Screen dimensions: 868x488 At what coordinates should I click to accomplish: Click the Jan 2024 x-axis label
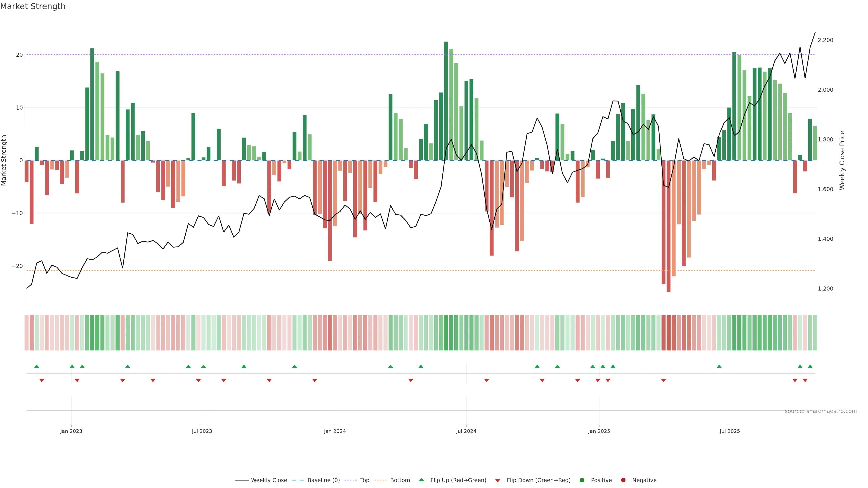pos(335,431)
